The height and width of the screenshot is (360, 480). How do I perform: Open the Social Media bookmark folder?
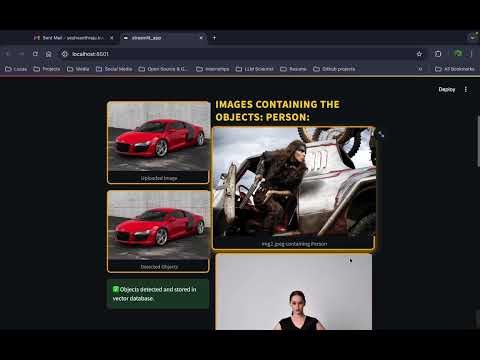pyautogui.click(x=114, y=69)
